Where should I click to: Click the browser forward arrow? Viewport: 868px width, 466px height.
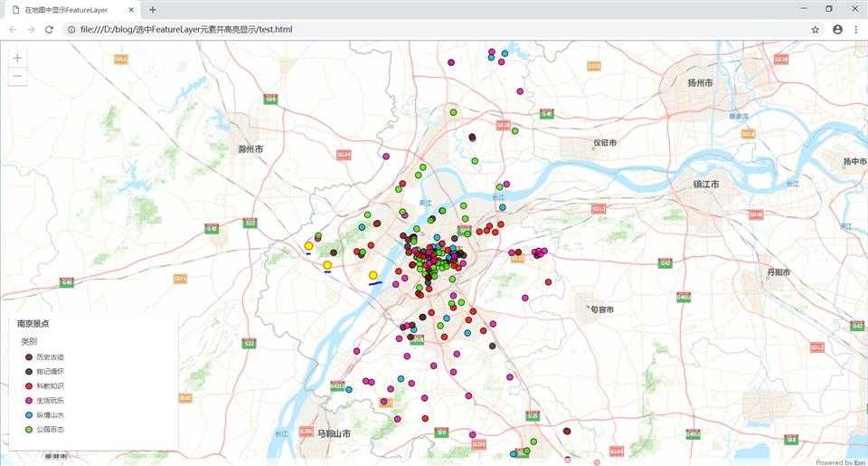pos(31,29)
